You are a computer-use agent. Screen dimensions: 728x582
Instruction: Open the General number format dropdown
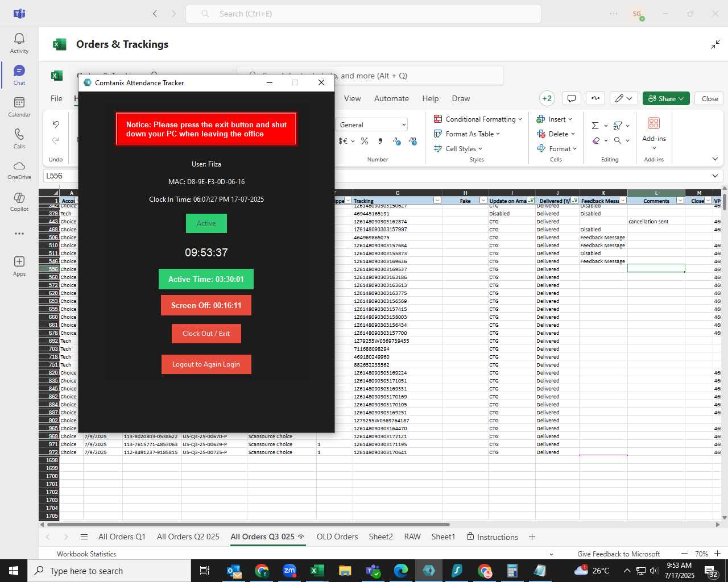tap(373, 124)
